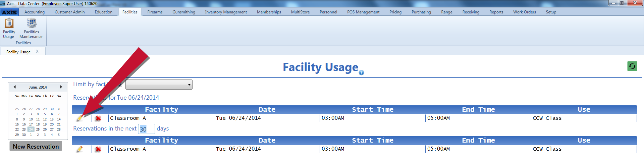This screenshot has height=155, width=644.
Task: Select June 17 in the calendar
Action: [31, 124]
